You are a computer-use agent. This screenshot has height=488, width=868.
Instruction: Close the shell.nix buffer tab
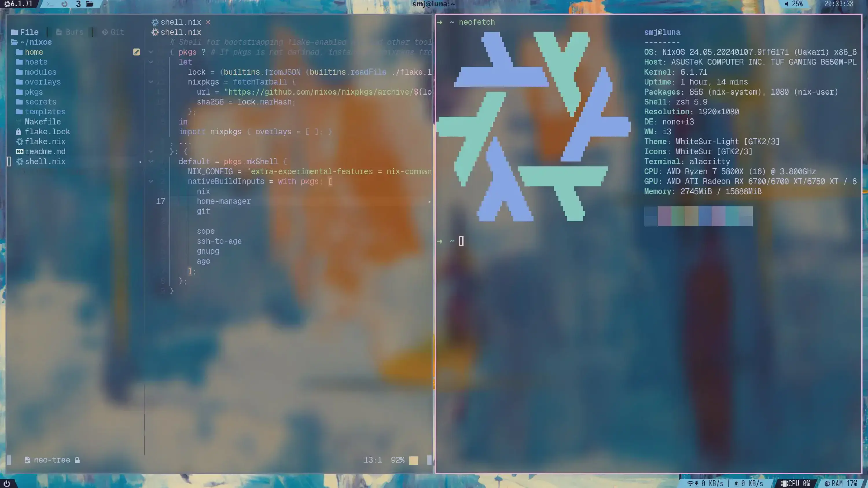coord(208,22)
